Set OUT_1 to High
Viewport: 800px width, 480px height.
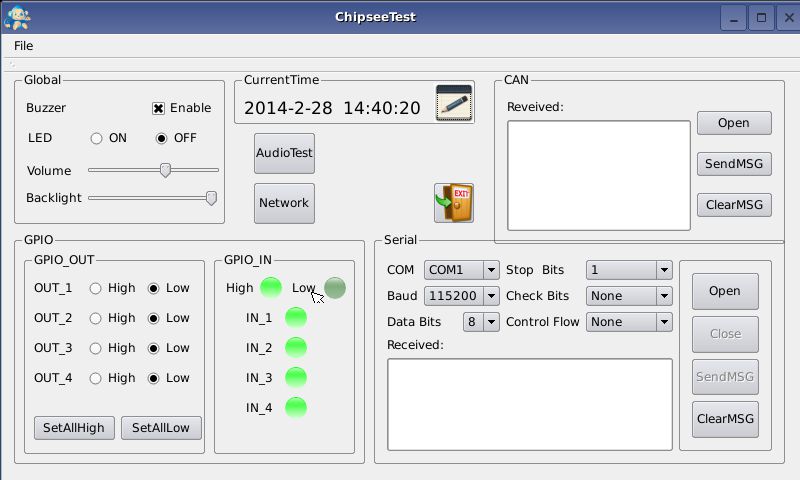click(x=95, y=288)
